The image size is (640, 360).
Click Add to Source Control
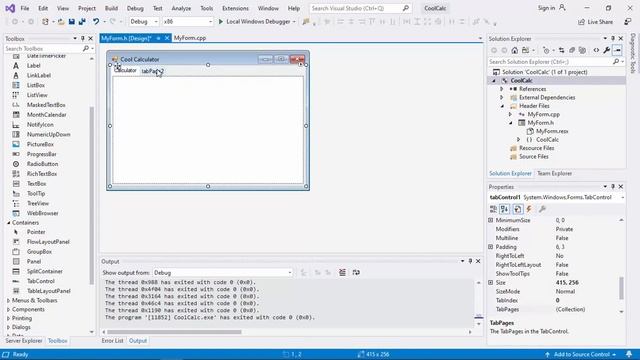click(x=581, y=354)
